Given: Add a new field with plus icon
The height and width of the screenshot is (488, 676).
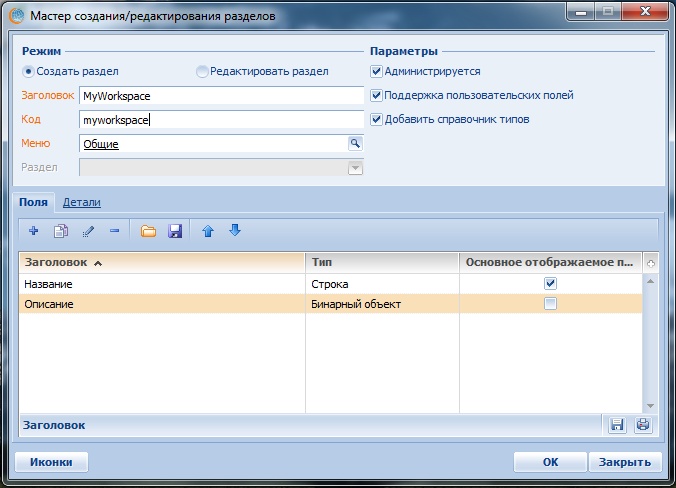Looking at the screenshot, I should pos(34,231).
